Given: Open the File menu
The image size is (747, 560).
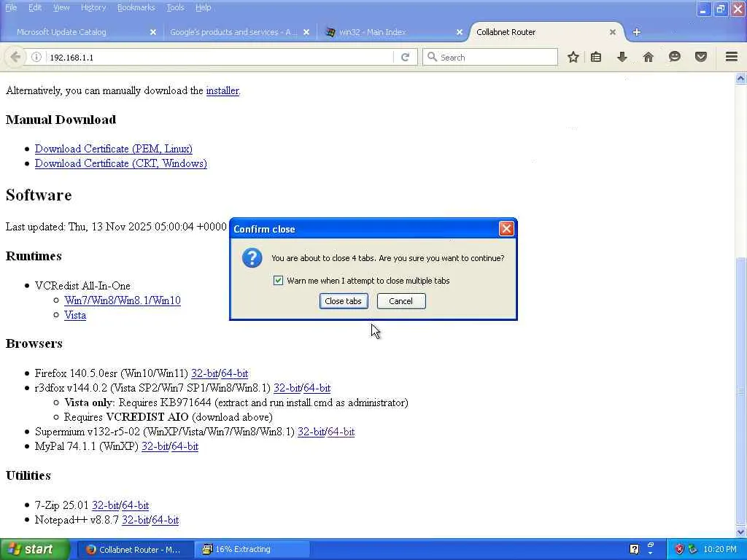Looking at the screenshot, I should [x=10, y=7].
